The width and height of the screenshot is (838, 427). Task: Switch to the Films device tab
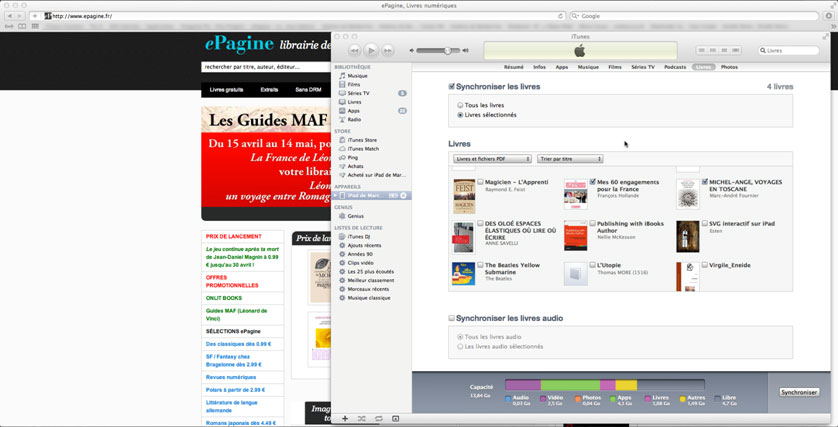click(615, 67)
